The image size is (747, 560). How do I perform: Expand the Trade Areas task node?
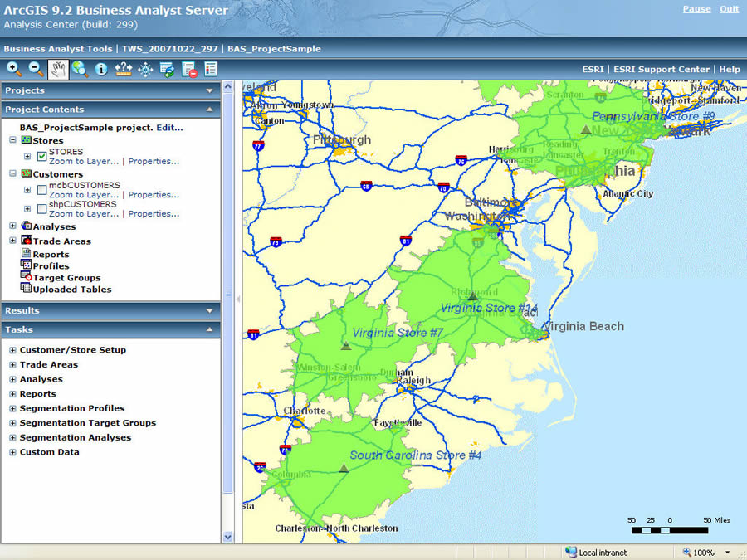[x=12, y=365]
